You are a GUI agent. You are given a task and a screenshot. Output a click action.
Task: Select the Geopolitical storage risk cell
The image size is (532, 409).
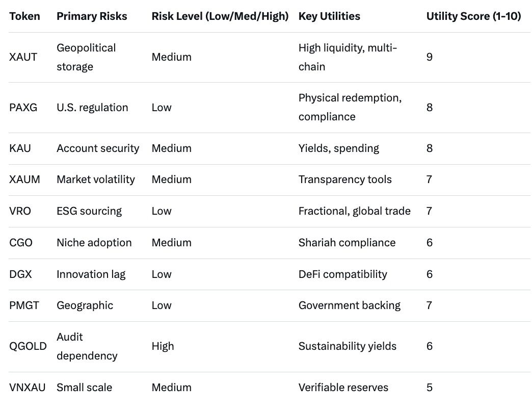point(86,57)
